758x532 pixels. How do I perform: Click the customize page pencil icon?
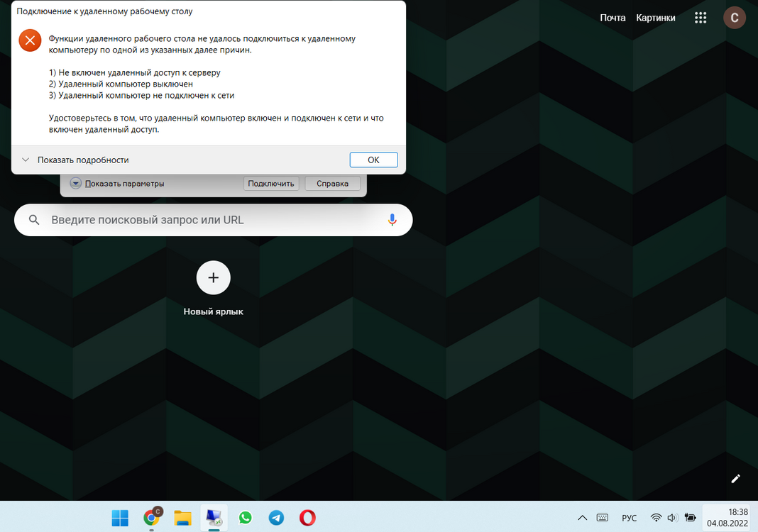click(736, 478)
